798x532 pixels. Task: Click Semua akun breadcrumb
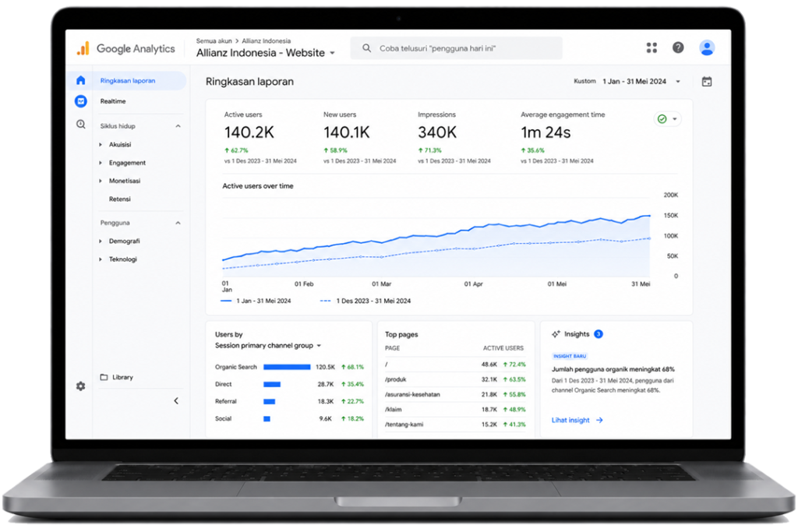click(x=214, y=41)
